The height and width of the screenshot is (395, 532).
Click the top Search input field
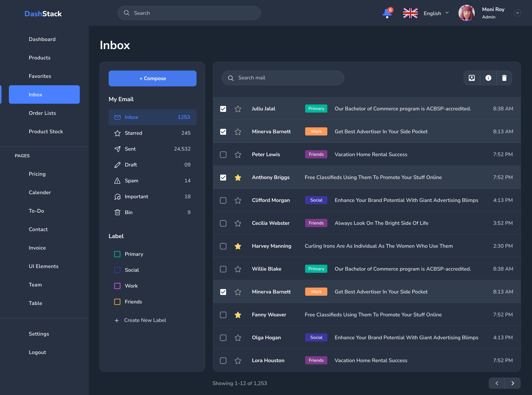pos(189,13)
